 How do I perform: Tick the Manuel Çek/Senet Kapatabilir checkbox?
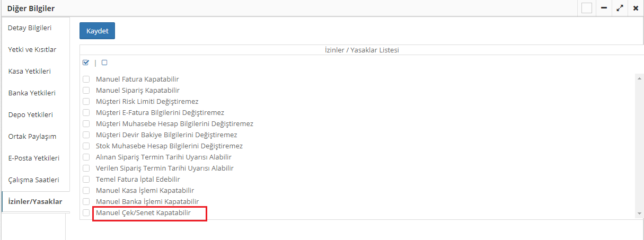86,213
